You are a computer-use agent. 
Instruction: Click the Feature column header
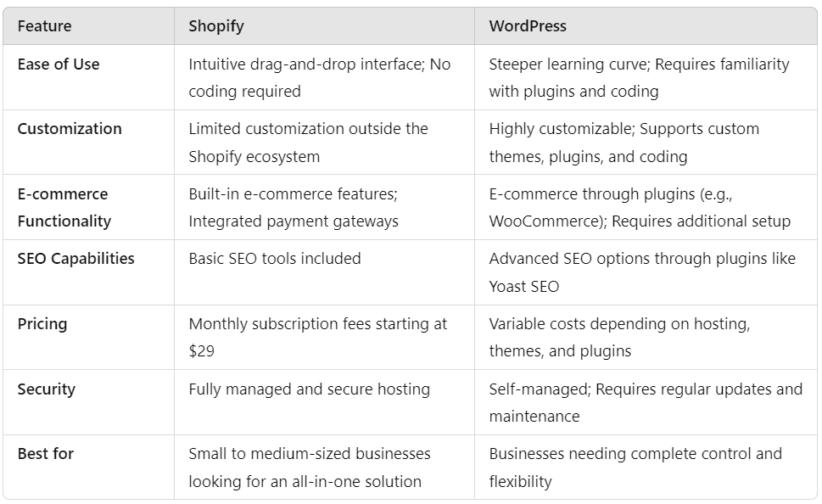[44, 26]
